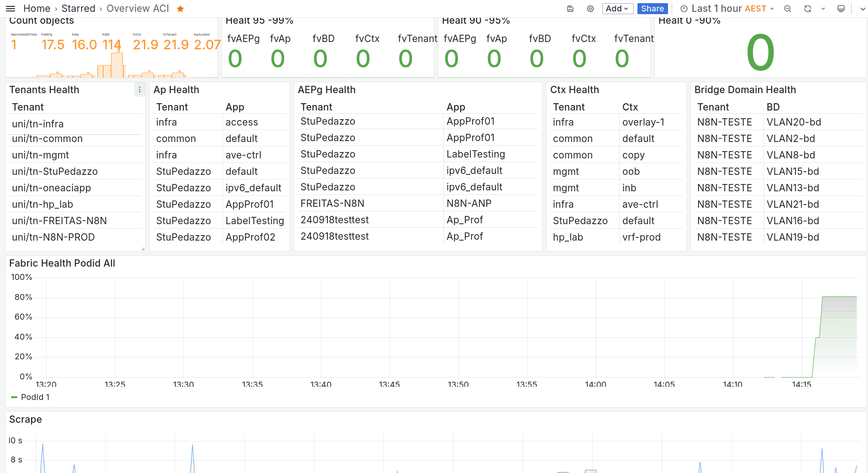
Task: Switch to kiosk TV view mode
Action: (x=841, y=9)
